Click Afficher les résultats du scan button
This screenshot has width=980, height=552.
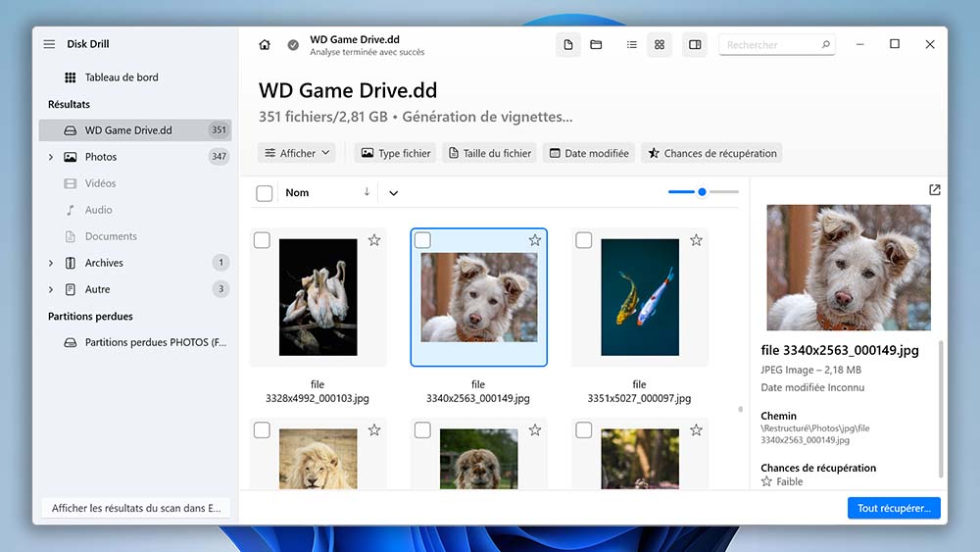(136, 508)
